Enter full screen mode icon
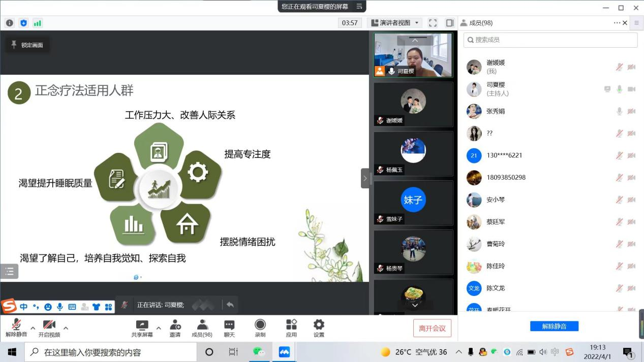Viewport: 644px width, 362px height. point(433,23)
